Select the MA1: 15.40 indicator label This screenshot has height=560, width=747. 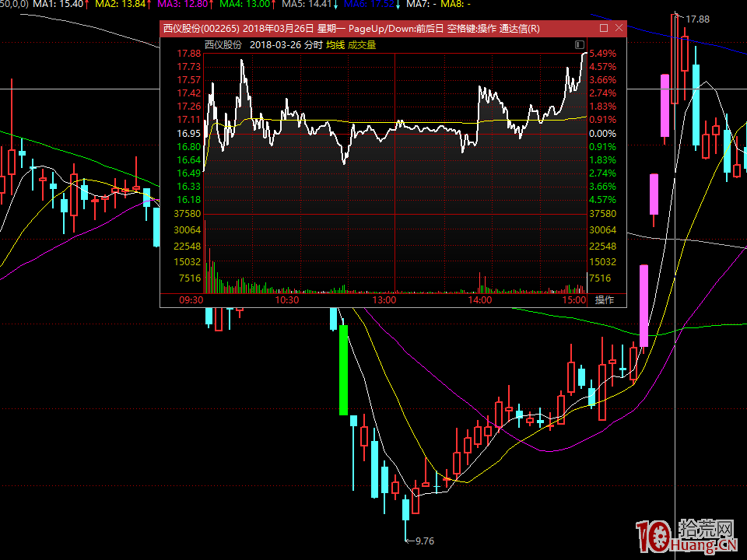pos(58,5)
